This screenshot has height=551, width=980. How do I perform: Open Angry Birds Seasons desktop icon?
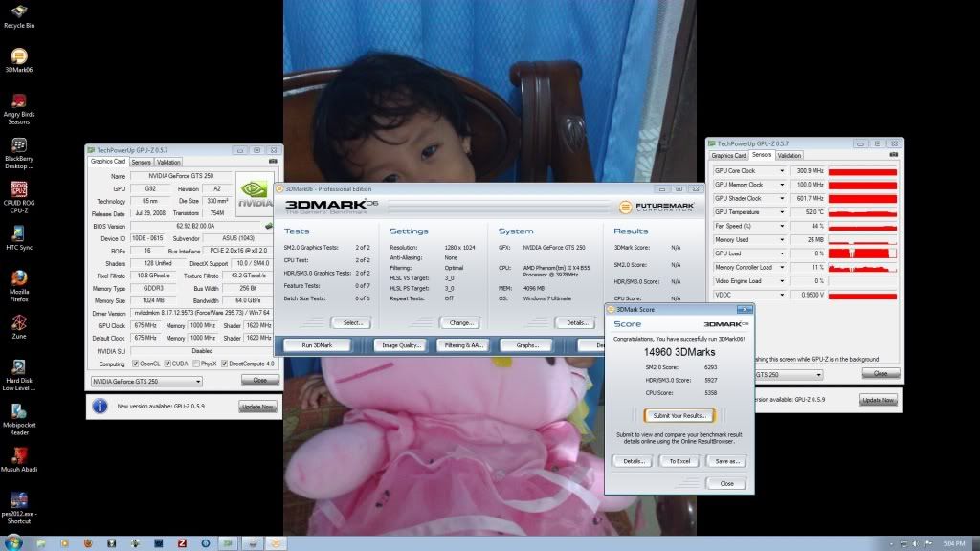[x=19, y=109]
